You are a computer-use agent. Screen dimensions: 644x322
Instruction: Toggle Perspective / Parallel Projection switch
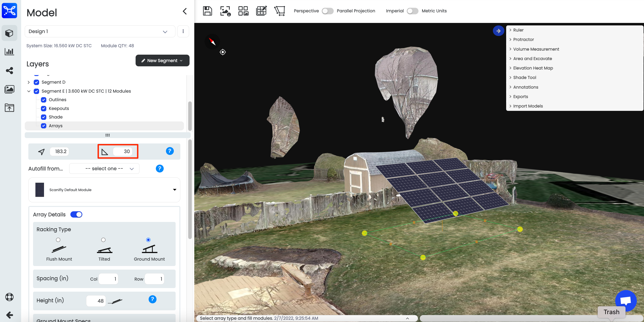[327, 11]
